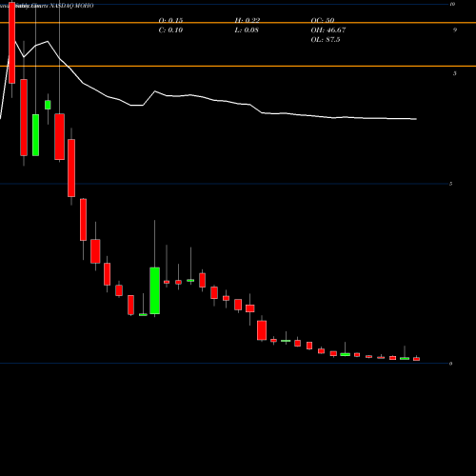Image resolution: width=476 pixels, height=476 pixels.
Task: Click the last red candle at chart end
Action: (416, 359)
